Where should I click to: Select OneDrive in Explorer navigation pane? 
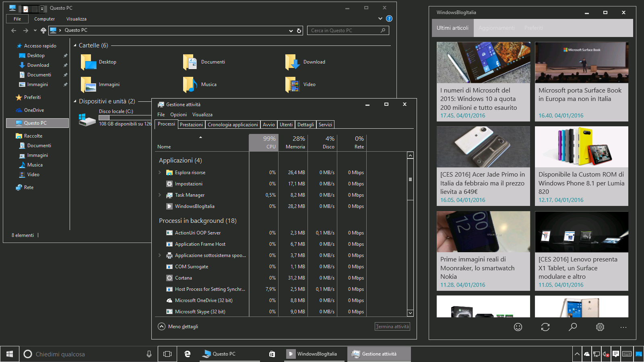(34, 110)
